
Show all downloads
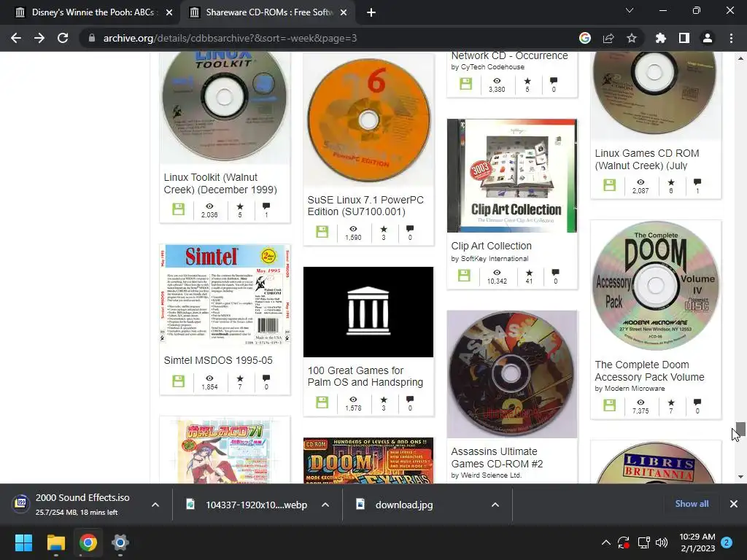tap(692, 504)
